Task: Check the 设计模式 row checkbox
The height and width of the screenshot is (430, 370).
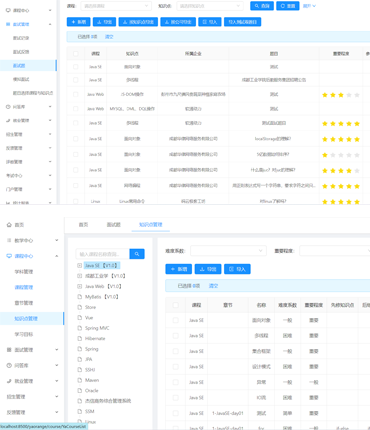Action: (176, 367)
